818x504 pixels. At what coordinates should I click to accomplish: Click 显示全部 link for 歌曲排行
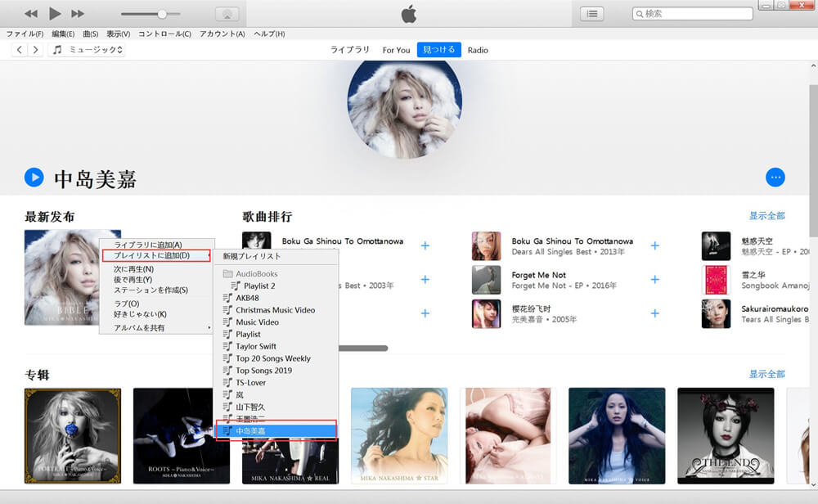pyautogui.click(x=767, y=216)
